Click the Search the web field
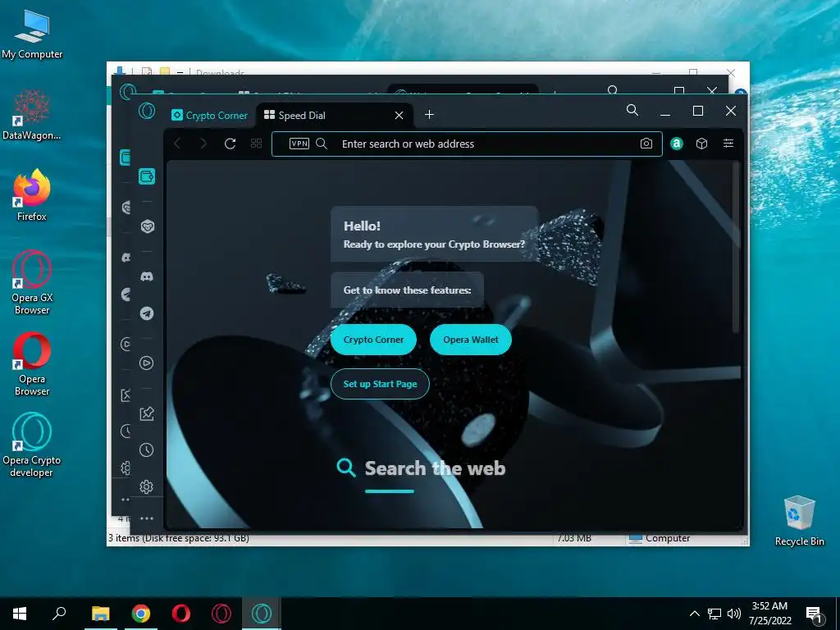Viewport: 840px width, 630px height. point(435,468)
